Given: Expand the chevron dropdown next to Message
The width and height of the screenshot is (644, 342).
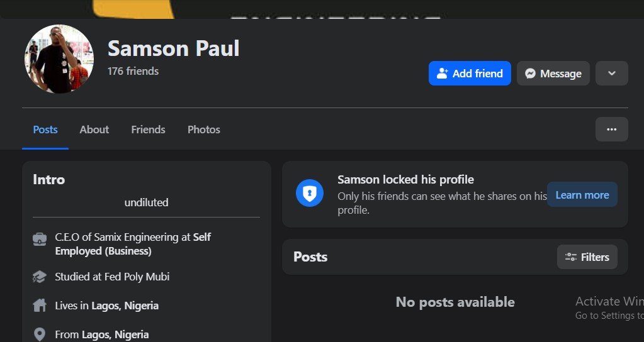Looking at the screenshot, I should coord(612,74).
